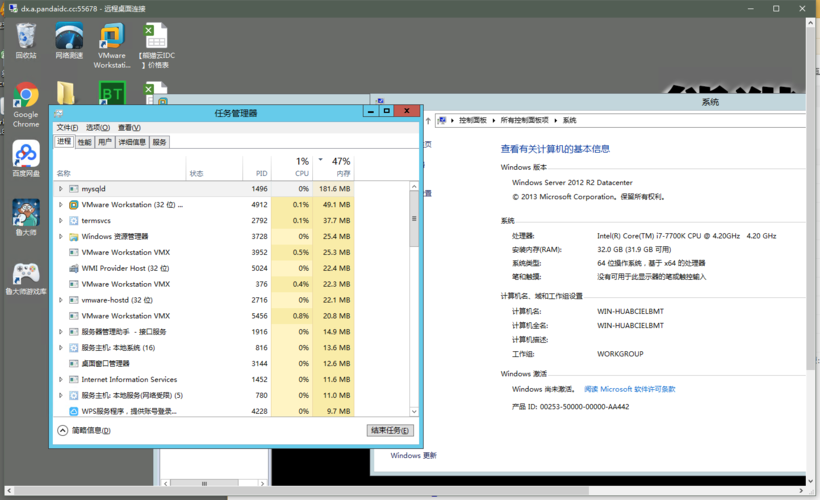Image resolution: width=820 pixels, height=500 pixels.
Task: Click the process list scroll-down arrow
Action: coord(414,412)
